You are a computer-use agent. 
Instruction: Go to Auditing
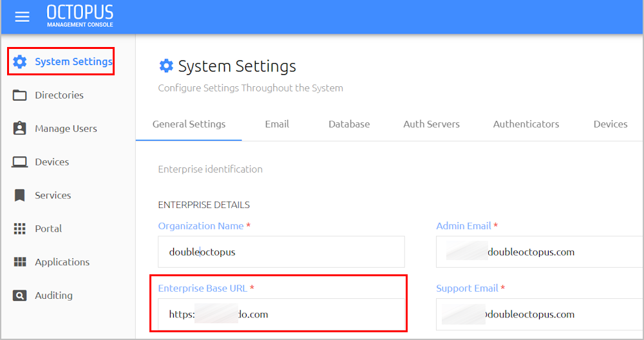(x=53, y=295)
